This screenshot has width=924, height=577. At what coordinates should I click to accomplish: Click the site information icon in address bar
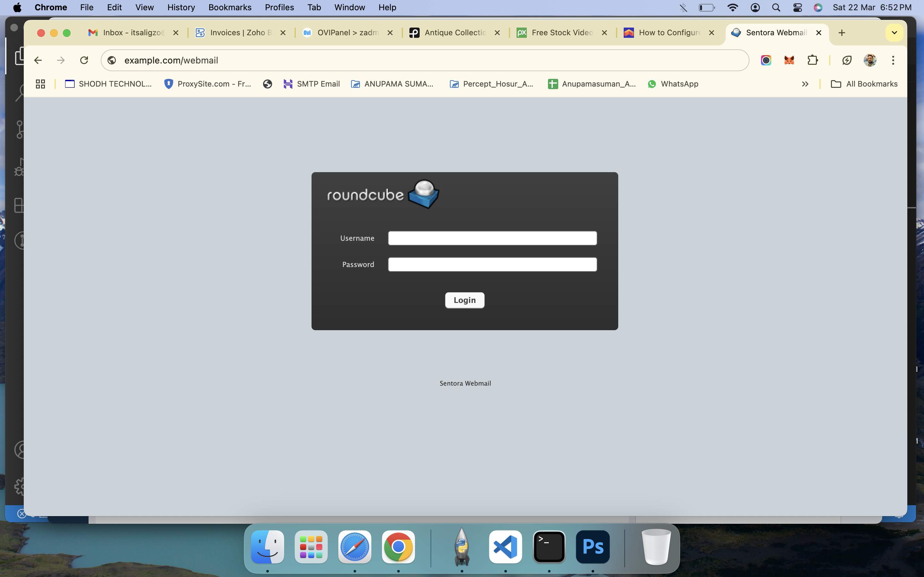112,60
